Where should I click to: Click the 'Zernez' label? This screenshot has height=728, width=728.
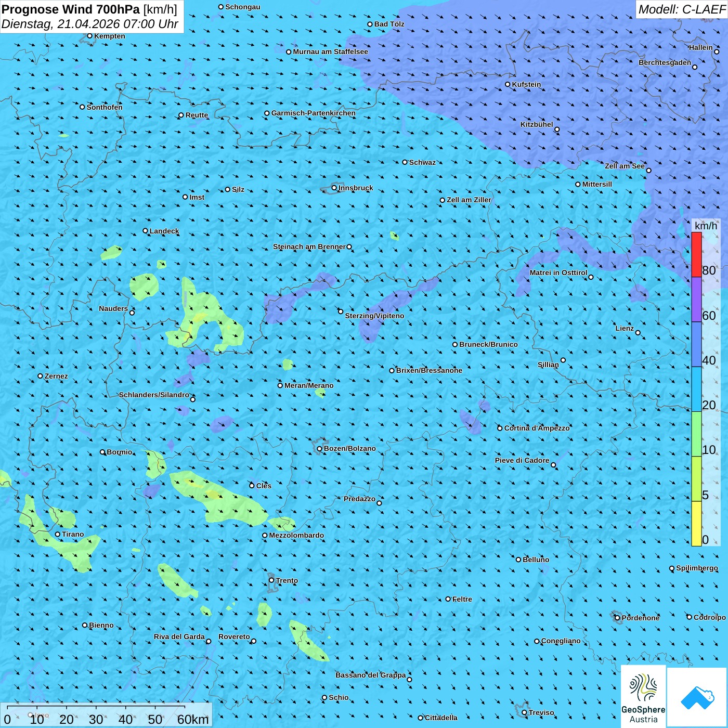pos(56,376)
